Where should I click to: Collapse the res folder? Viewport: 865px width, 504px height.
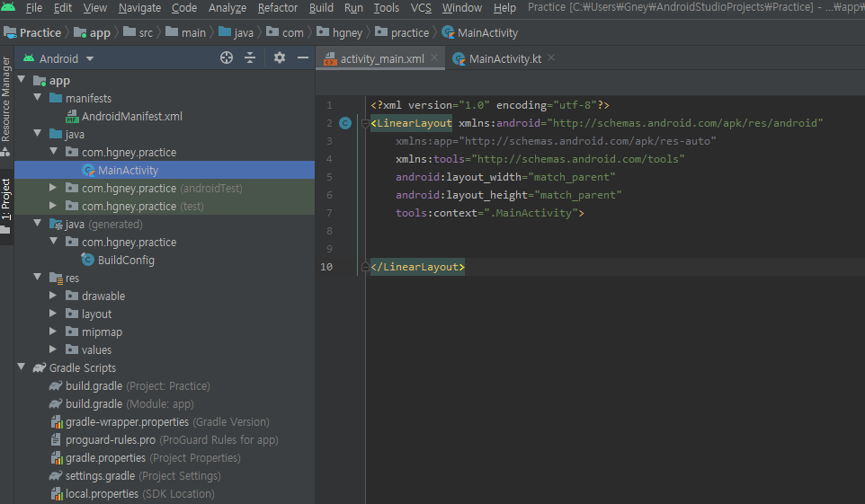click(x=38, y=278)
